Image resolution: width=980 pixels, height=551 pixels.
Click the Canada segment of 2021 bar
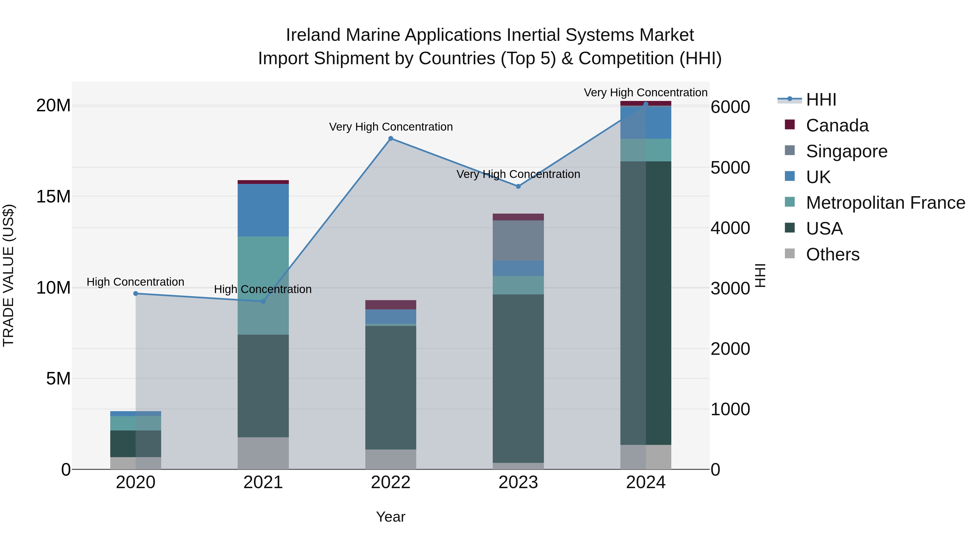263,182
